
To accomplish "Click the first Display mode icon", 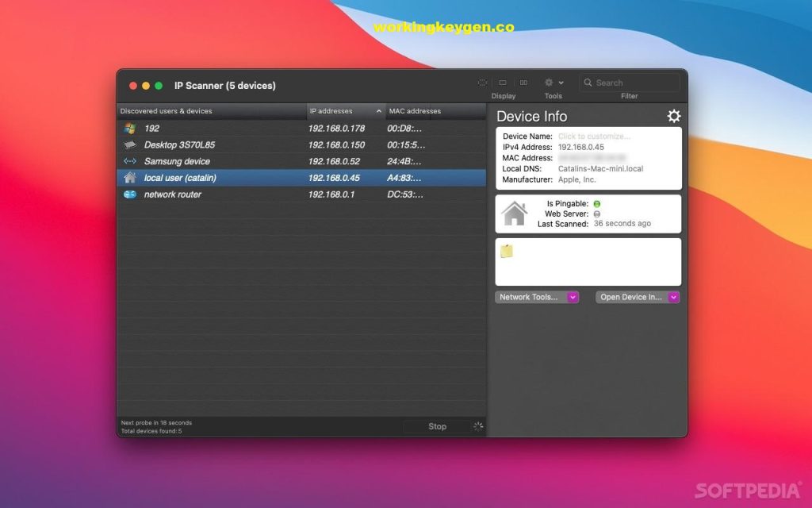I will click(x=482, y=82).
